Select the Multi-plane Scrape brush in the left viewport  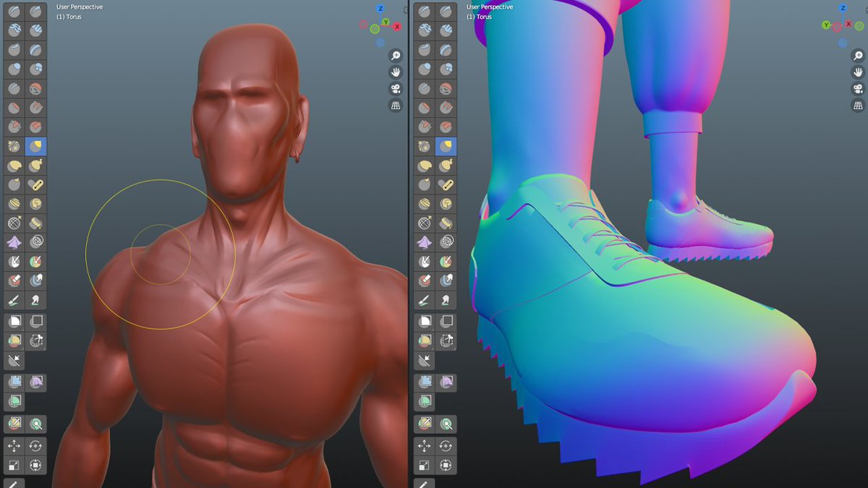(x=35, y=127)
